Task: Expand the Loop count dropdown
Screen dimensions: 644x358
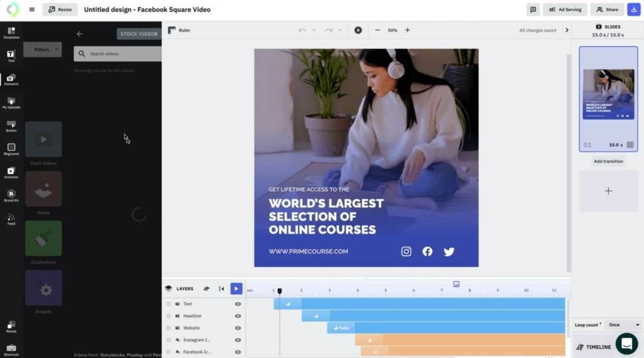Action: click(623, 325)
